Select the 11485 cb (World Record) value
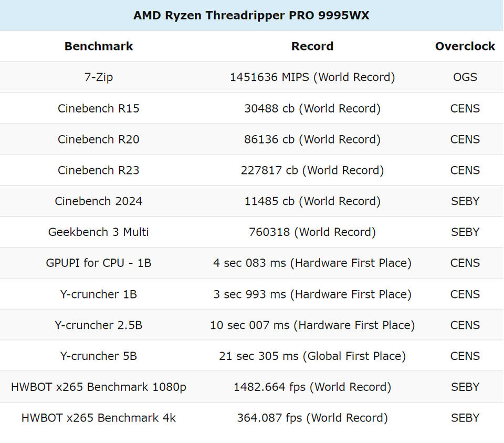The image size is (504, 443). [x=312, y=201]
